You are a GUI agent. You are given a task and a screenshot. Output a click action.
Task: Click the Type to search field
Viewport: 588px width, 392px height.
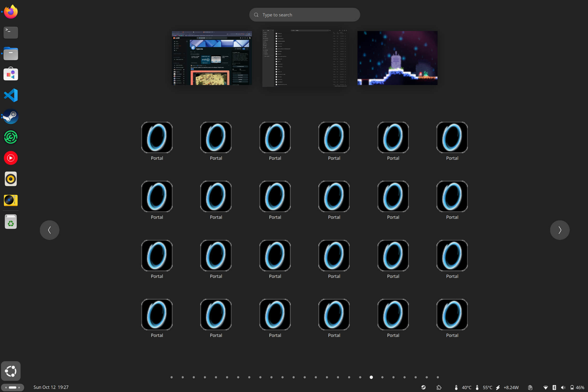point(305,15)
